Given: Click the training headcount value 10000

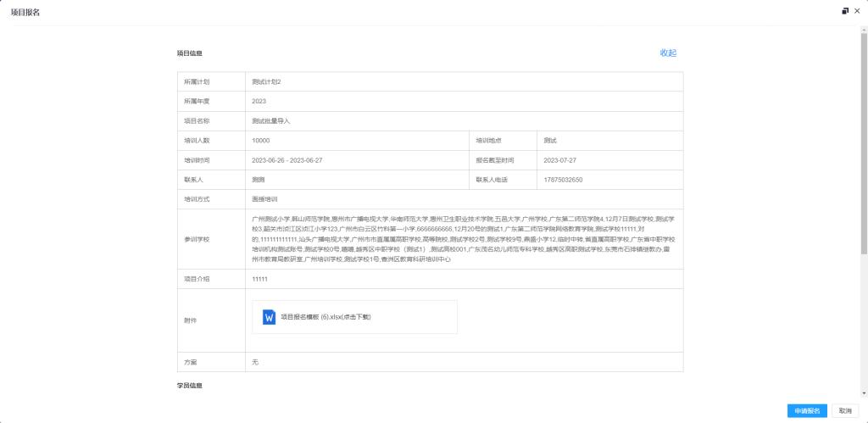Looking at the screenshot, I should 260,141.
